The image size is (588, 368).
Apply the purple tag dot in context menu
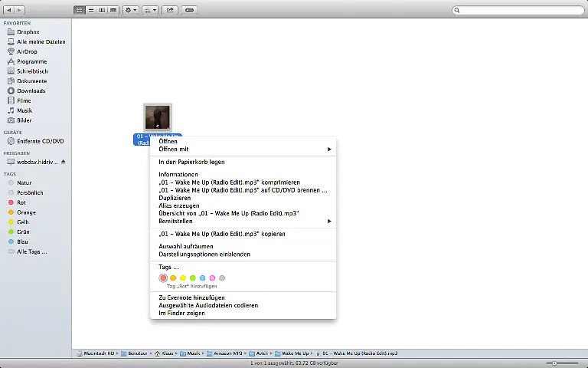212,278
